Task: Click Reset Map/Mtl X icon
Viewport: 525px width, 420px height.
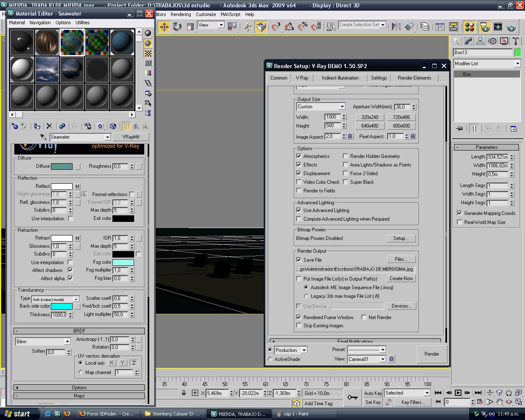Action: click(x=49, y=126)
